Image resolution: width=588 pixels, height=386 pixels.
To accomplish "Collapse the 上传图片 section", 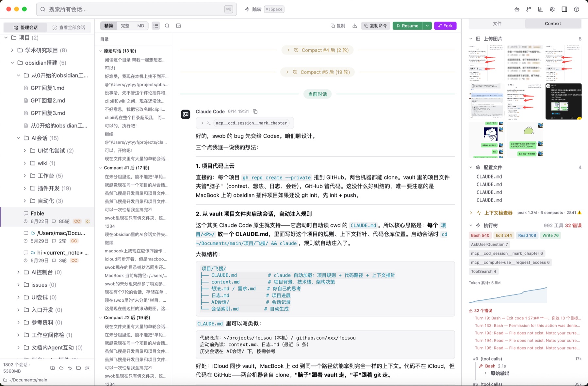I will coord(471,39).
